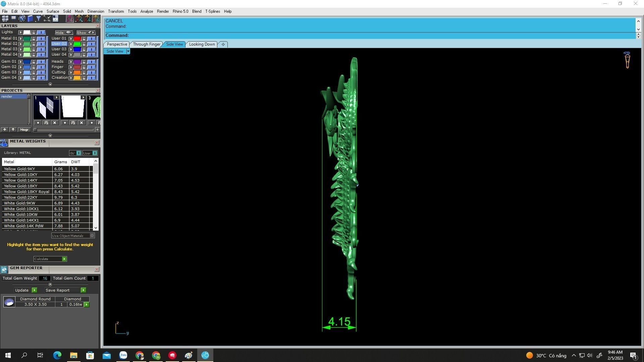Click the save icon under project thumbnail 1
The height and width of the screenshot is (362, 644).
[x=46, y=123]
